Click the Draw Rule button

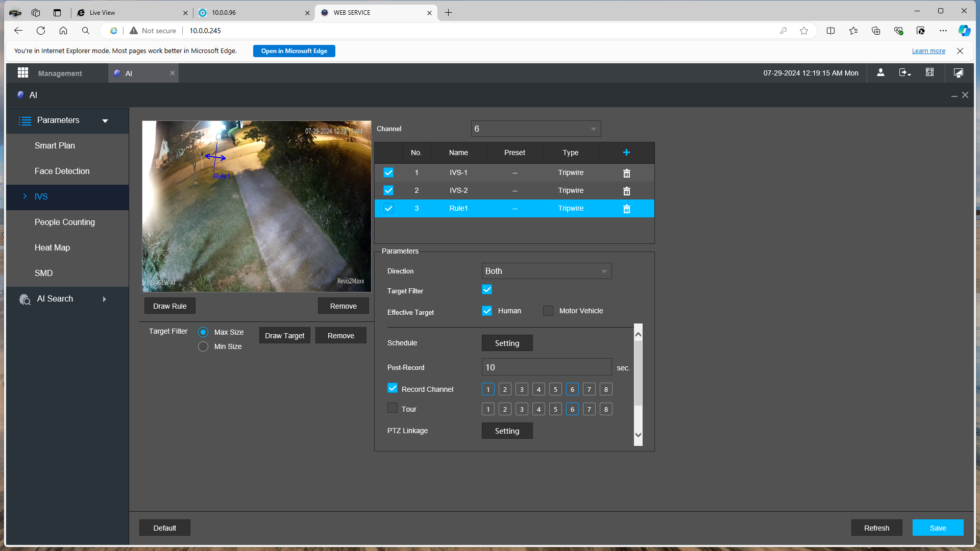point(170,306)
